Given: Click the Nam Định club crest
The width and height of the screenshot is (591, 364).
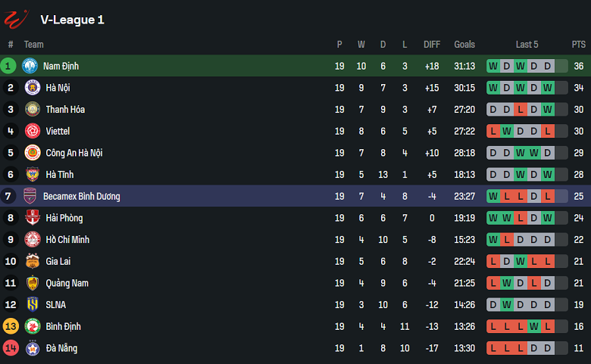Looking at the screenshot, I should [x=30, y=66].
